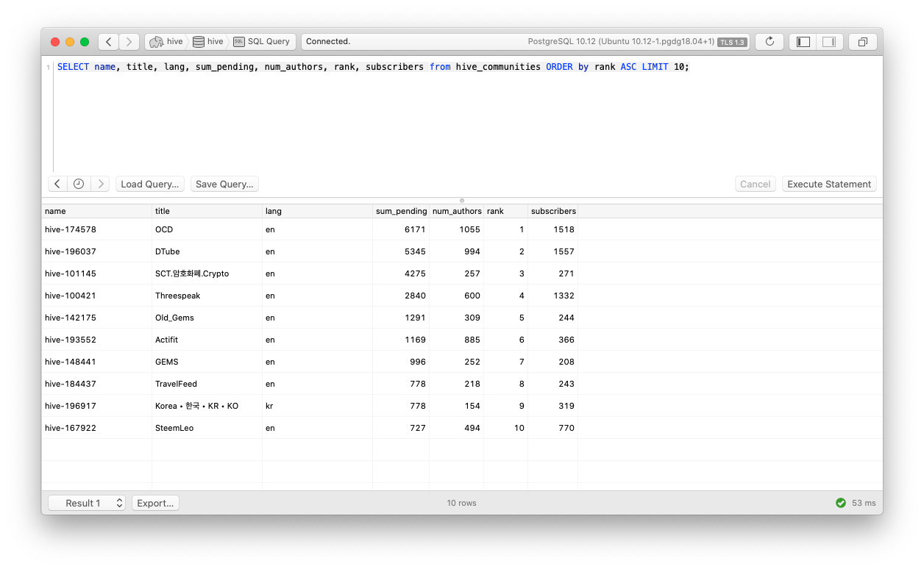
Task: Click the pane split divider handle
Action: (x=462, y=200)
